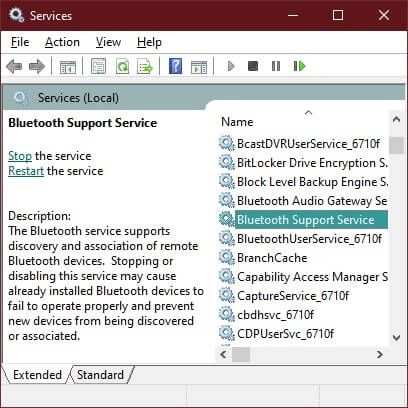Screen dimensions: 408x408
Task: Click the Services (Local) header text
Action: (78, 98)
